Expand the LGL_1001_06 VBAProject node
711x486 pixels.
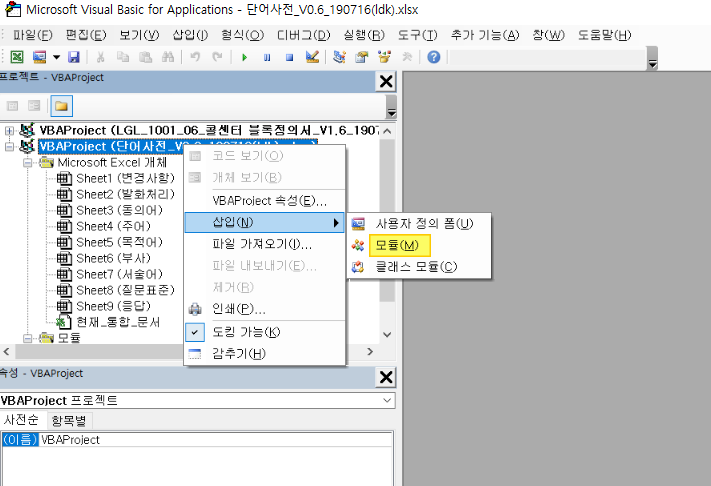pos(9,131)
